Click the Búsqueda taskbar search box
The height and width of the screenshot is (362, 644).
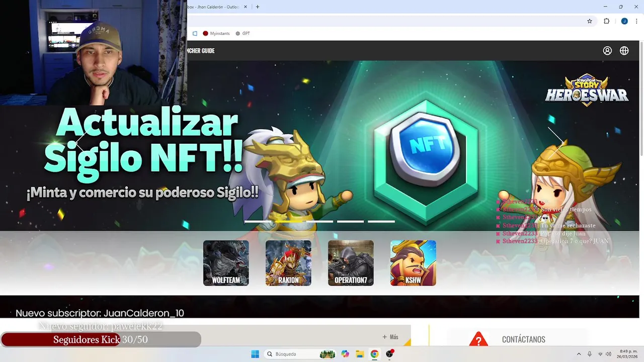click(x=300, y=354)
